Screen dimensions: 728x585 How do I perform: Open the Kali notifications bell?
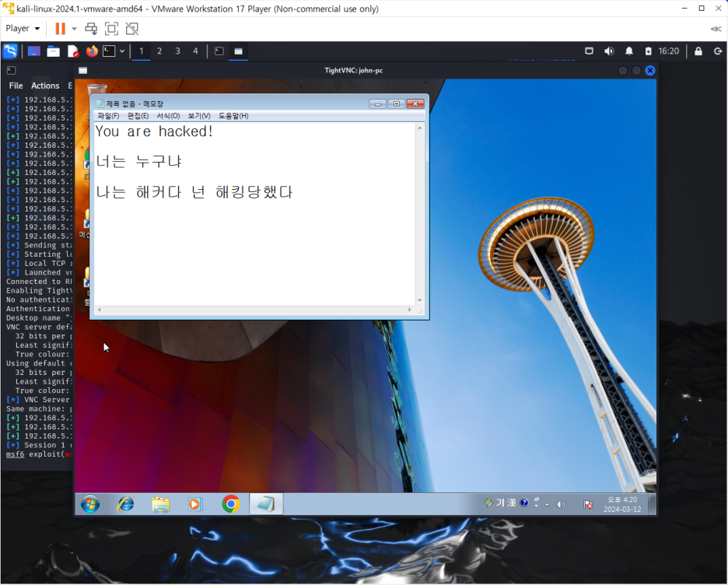point(628,51)
